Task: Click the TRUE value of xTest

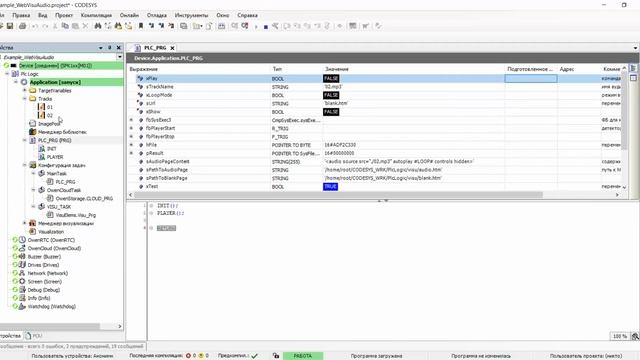Action: point(330,187)
